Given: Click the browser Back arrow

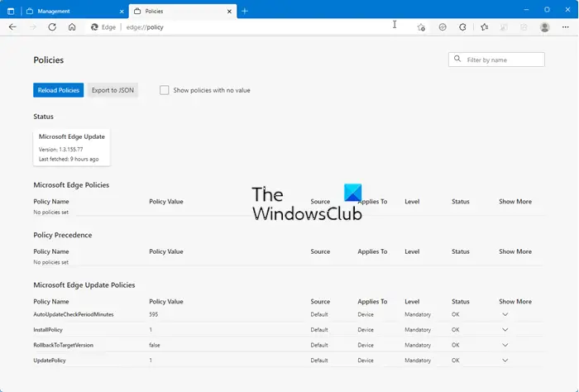Looking at the screenshot, I should point(12,27).
